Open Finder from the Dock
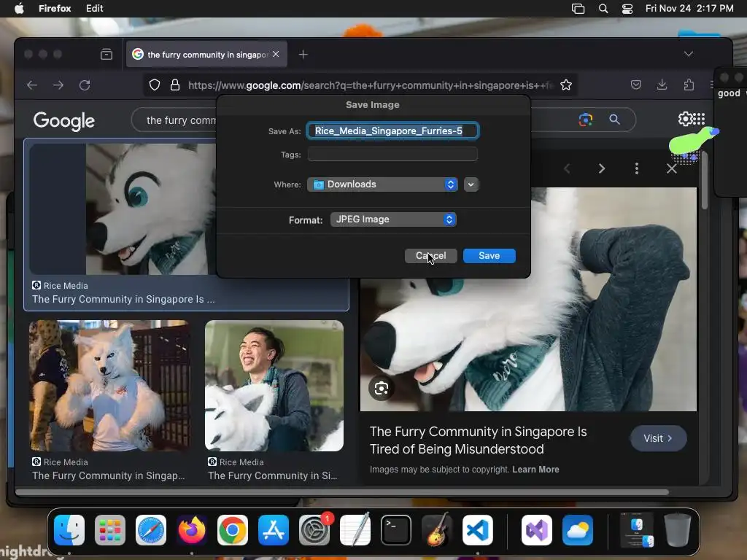The image size is (747, 560). pos(69,530)
